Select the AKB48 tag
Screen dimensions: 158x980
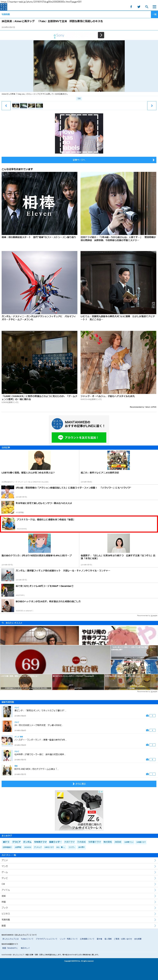tap(118, 842)
